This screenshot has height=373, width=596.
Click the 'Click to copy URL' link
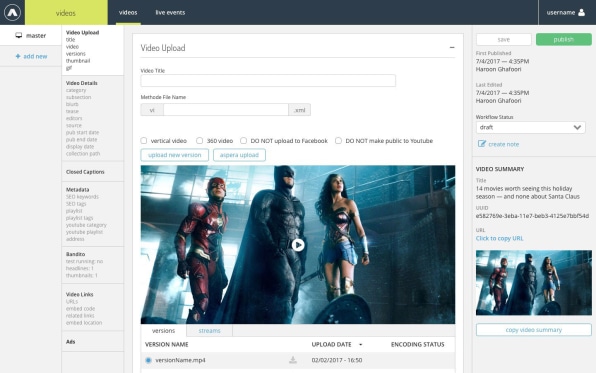[x=499, y=238]
